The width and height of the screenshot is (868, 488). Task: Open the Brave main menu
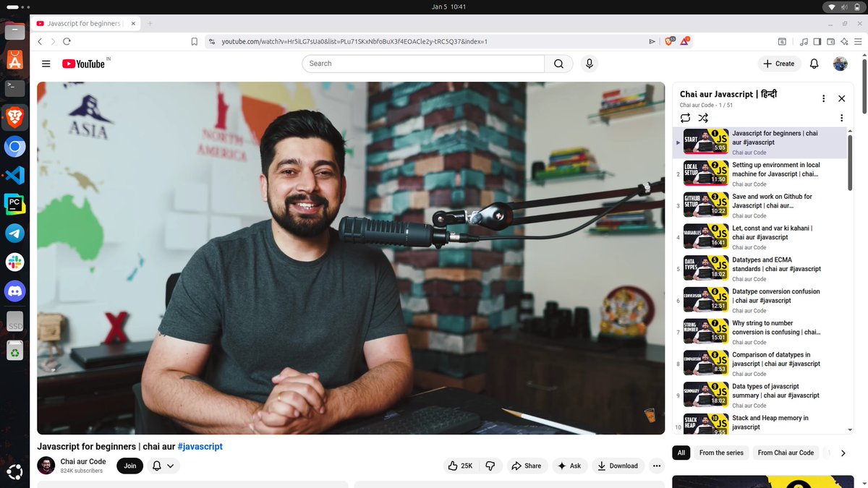(x=856, y=41)
